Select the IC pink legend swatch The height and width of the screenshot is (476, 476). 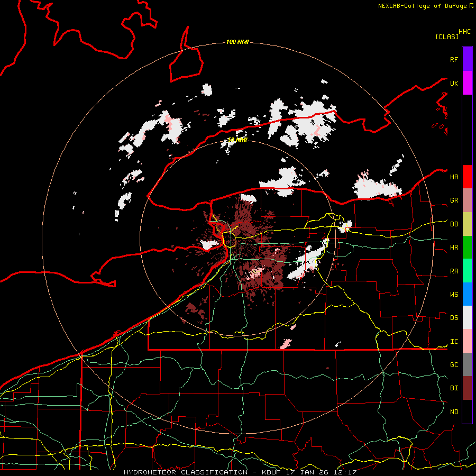pyautogui.click(x=467, y=341)
